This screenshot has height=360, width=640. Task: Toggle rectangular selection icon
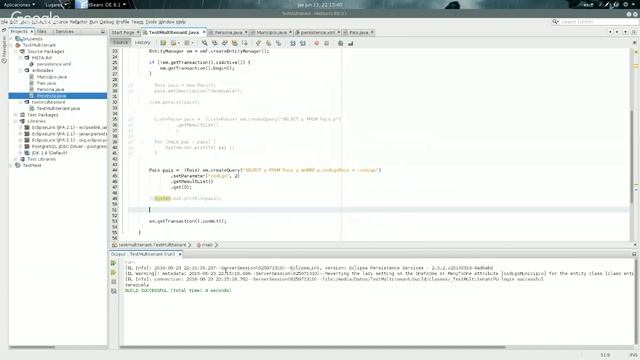244,43
